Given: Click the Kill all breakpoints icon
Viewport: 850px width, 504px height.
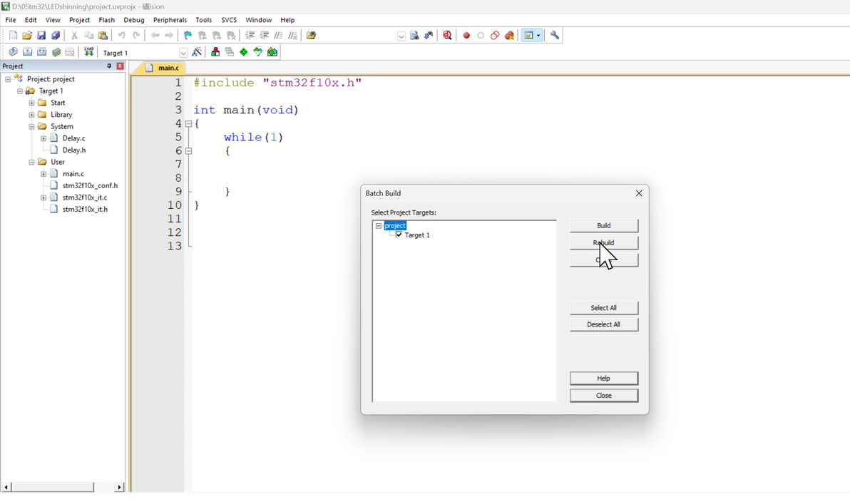Looking at the screenshot, I should [510, 35].
